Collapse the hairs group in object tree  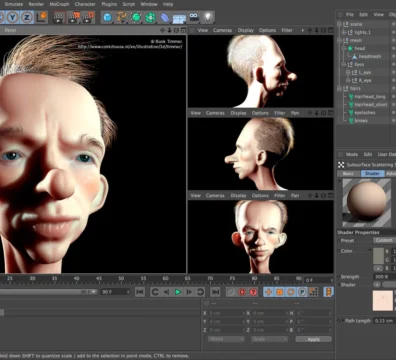339,88
